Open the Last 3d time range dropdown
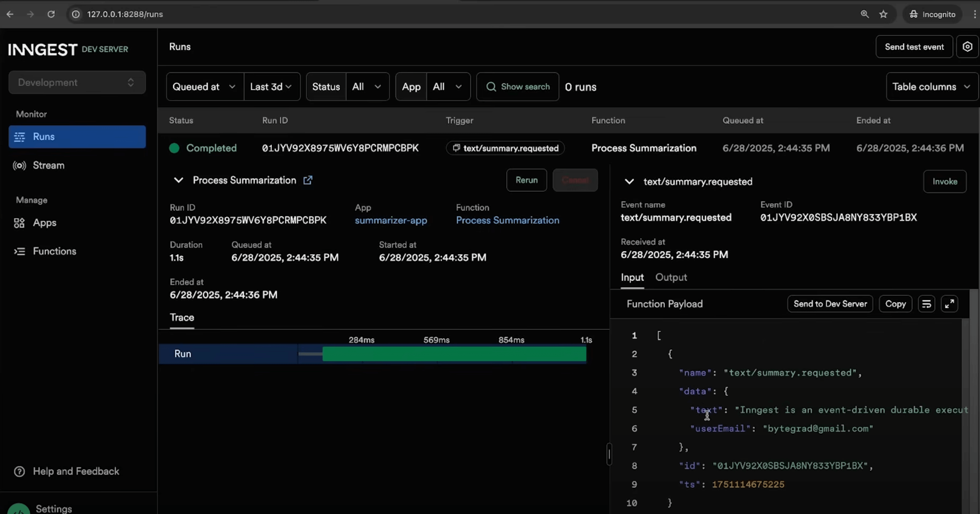The height and width of the screenshot is (514, 980). [271, 87]
